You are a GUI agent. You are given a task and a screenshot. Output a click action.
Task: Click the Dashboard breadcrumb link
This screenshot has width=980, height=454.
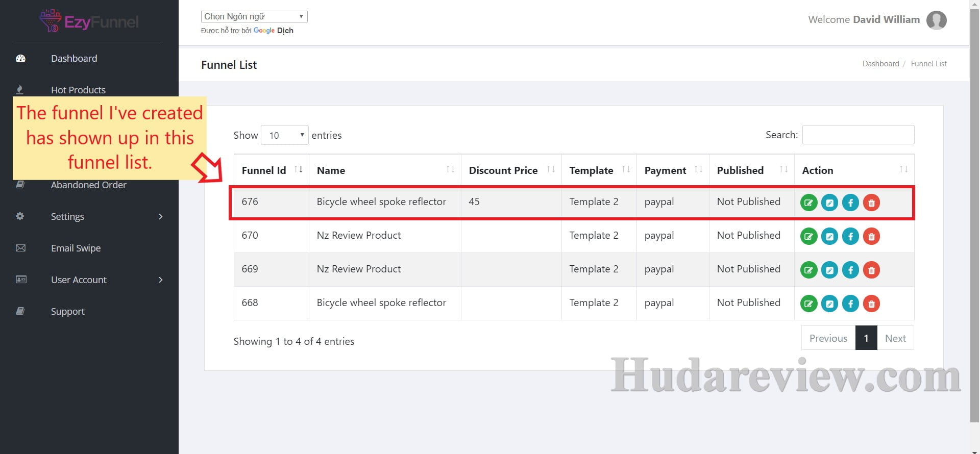880,64
